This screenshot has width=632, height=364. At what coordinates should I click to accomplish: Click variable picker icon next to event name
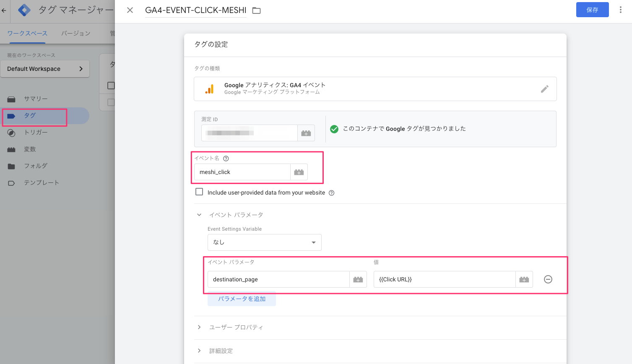[299, 172]
